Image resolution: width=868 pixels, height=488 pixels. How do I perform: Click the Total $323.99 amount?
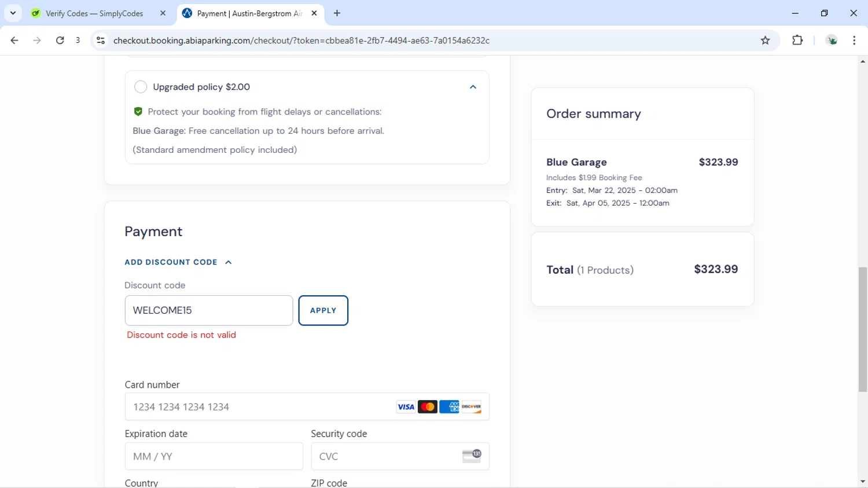pos(716,269)
